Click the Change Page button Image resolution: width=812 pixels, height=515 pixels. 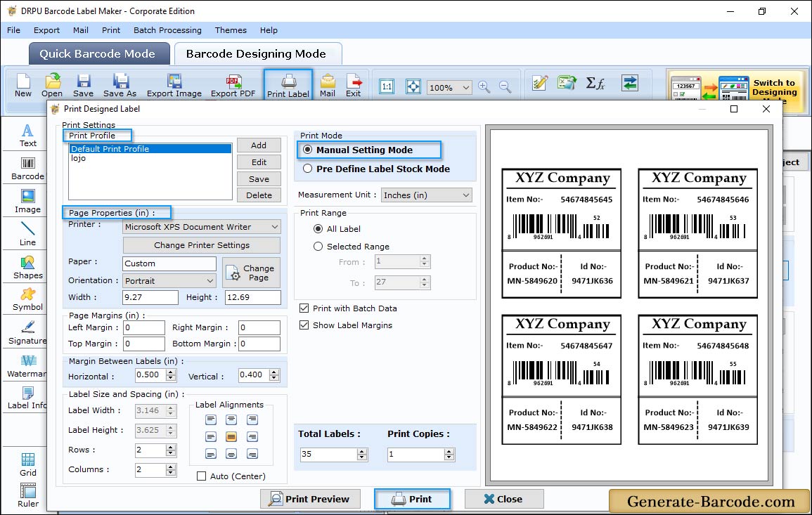(x=252, y=272)
